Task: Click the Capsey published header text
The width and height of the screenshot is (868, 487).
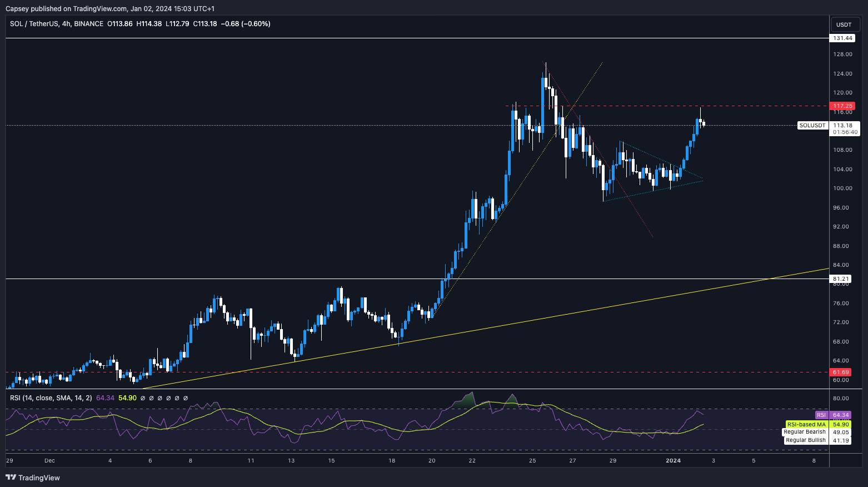Action: (109, 8)
